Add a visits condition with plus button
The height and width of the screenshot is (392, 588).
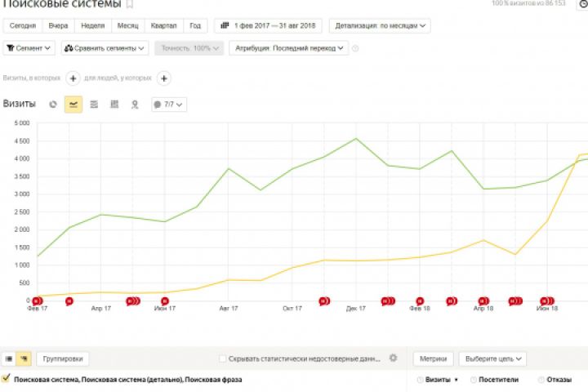click(x=73, y=78)
